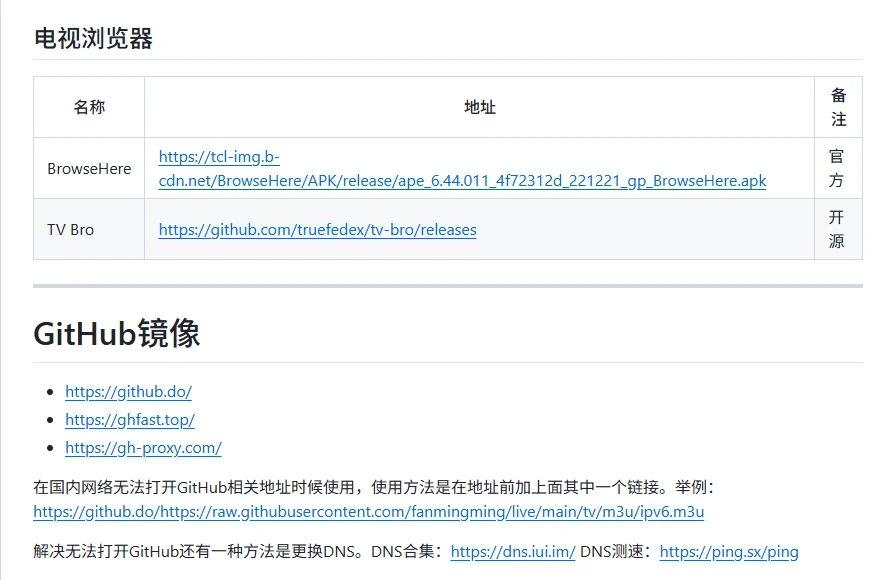Click the 开源 remark cell
Viewport: 882px width, 580px height.
tap(838, 230)
